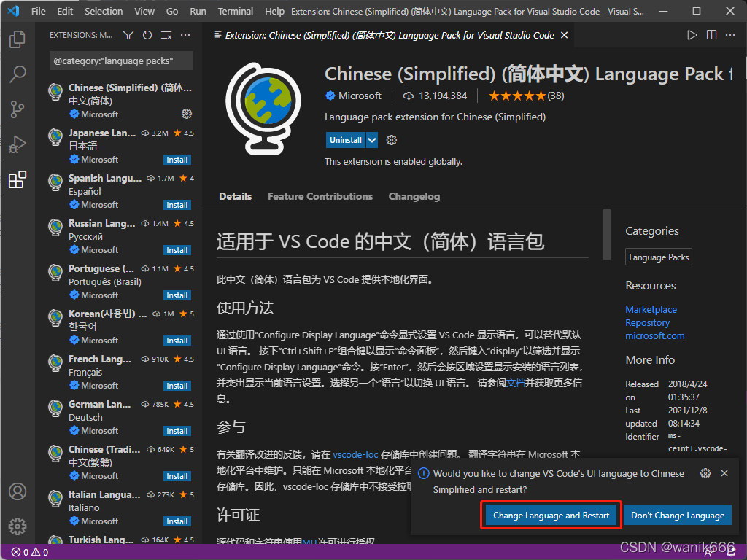Open the Help menu
Image resolution: width=747 pixels, height=560 pixels.
click(x=274, y=11)
